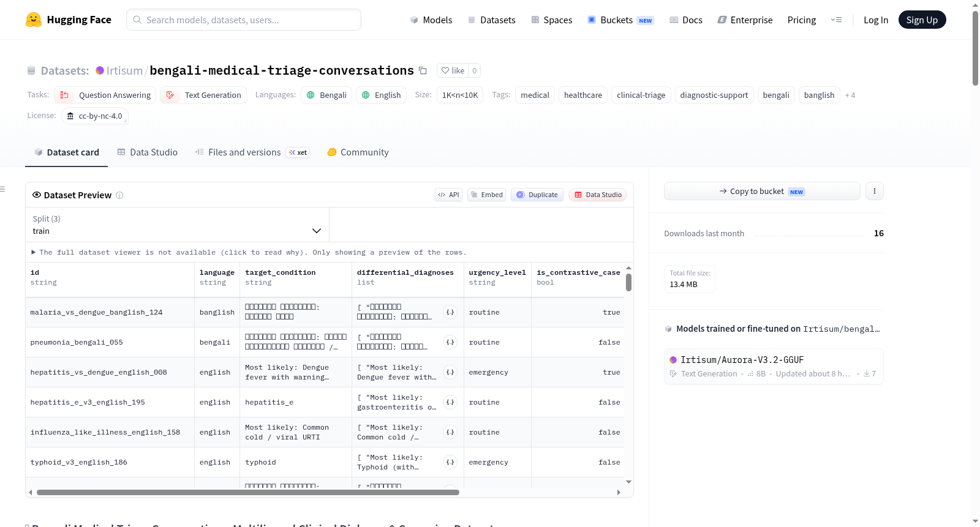Image resolution: width=980 pixels, height=527 pixels.
Task: Toggle the left sidebar outline icon
Action: [2, 189]
